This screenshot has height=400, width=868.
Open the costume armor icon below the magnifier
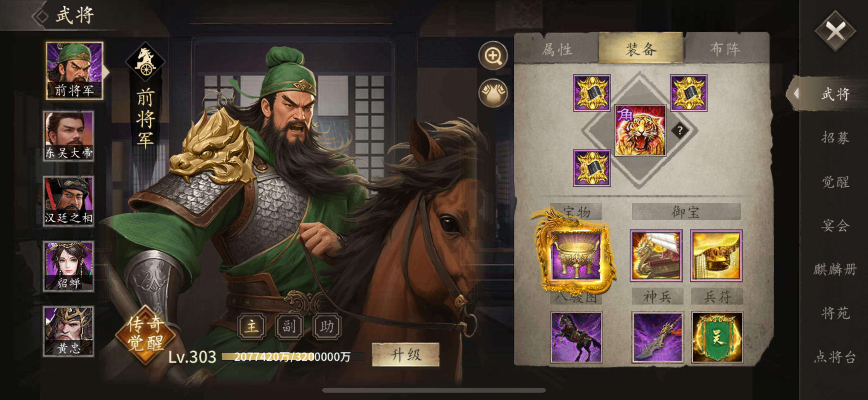[x=493, y=93]
